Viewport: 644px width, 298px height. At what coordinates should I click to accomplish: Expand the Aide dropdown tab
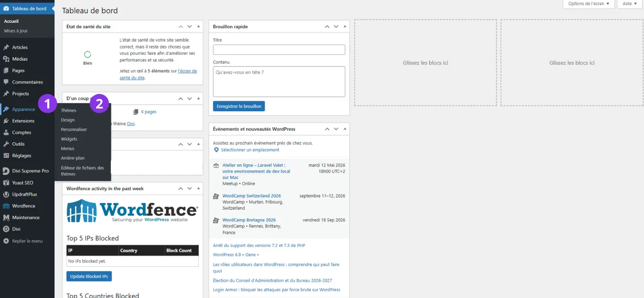click(630, 3)
